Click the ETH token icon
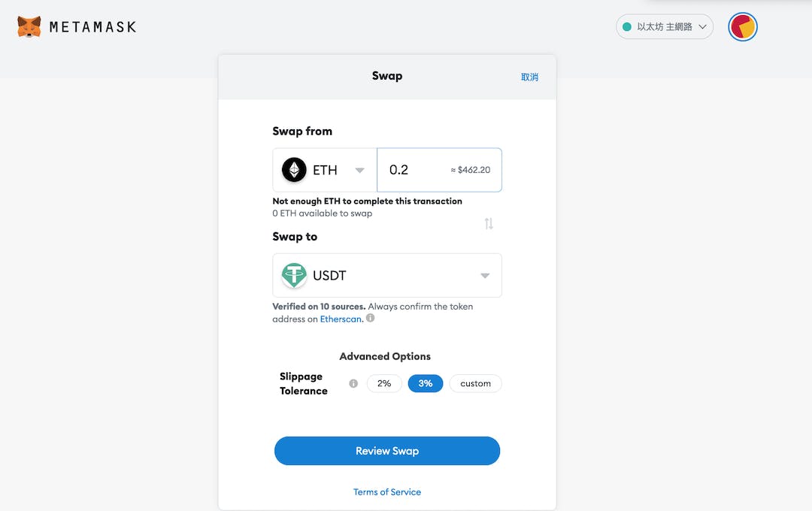This screenshot has width=812, height=511. (x=294, y=170)
